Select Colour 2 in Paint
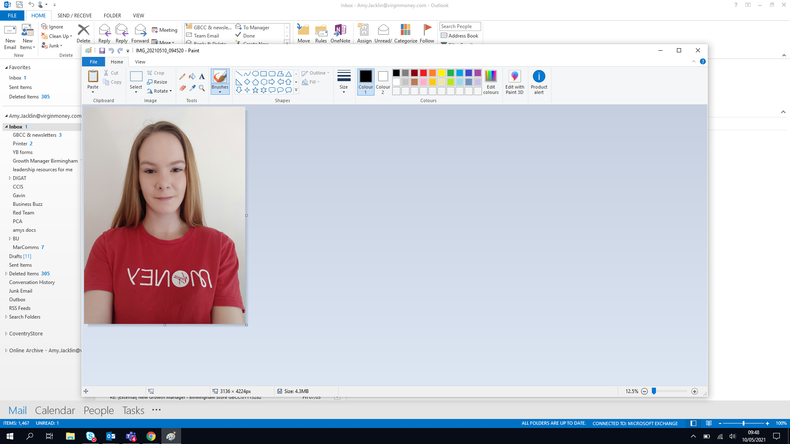The width and height of the screenshot is (790, 444). pyautogui.click(x=383, y=82)
